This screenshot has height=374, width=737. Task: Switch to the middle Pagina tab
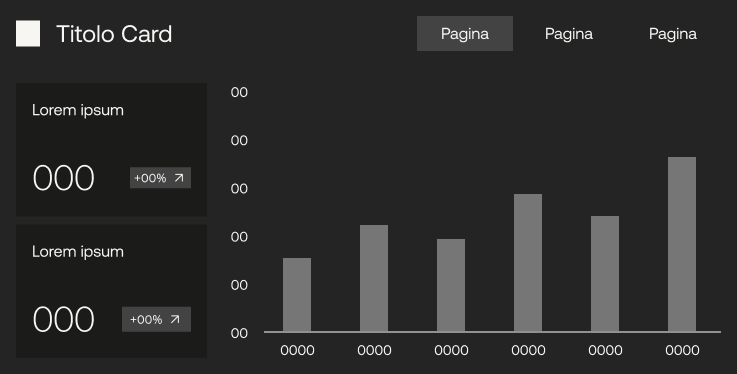point(569,33)
